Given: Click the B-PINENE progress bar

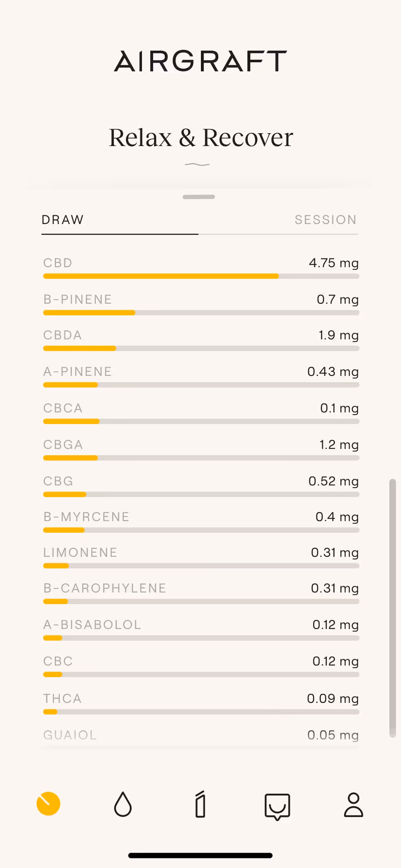Looking at the screenshot, I should (201, 313).
